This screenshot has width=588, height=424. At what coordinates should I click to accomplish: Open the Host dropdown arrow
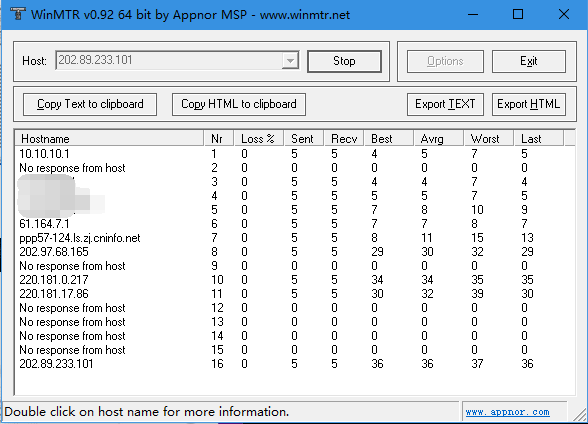point(290,60)
